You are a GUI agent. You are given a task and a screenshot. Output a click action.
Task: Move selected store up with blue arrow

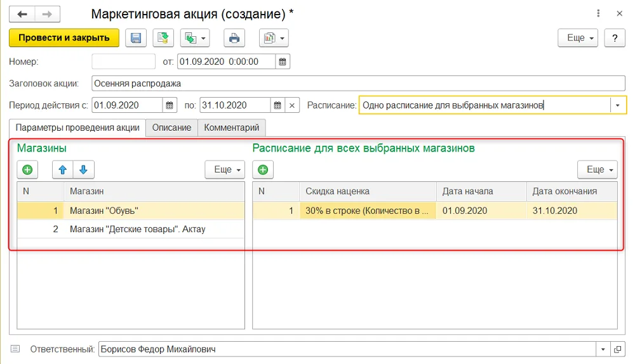point(63,169)
